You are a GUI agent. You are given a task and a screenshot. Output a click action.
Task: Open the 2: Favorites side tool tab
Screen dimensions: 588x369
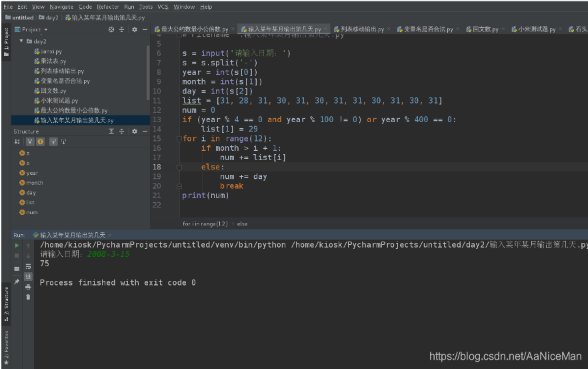6,348
